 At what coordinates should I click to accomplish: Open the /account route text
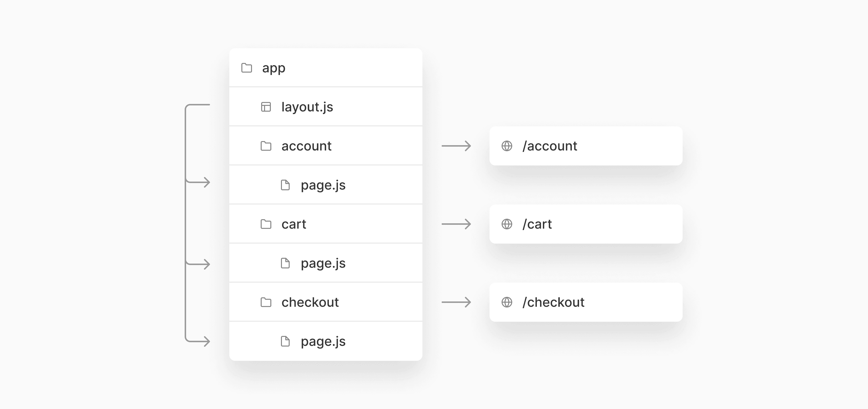pos(550,146)
